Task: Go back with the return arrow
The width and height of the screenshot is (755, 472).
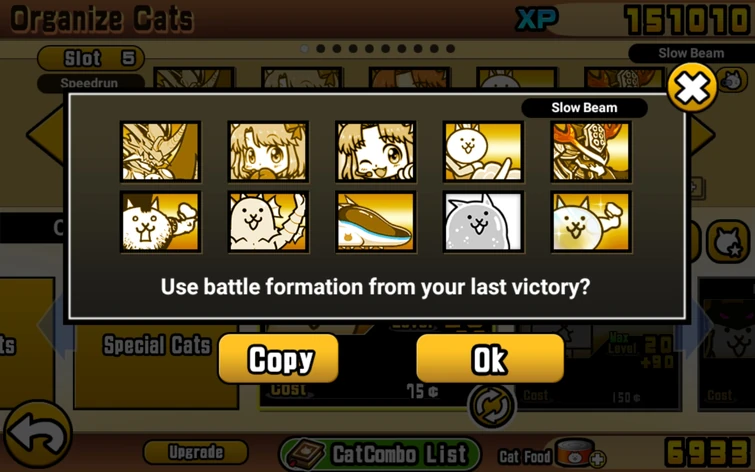Action: point(38,436)
